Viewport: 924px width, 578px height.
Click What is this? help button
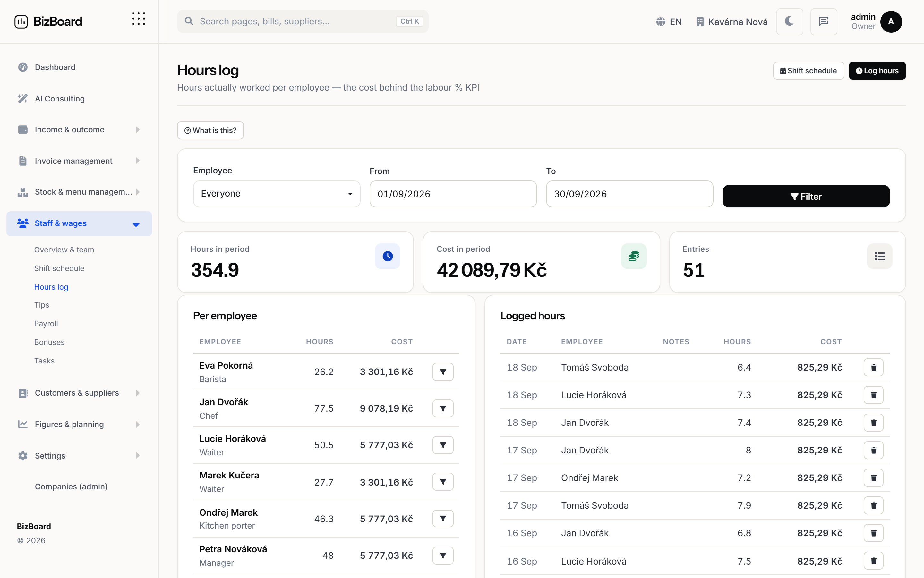(x=210, y=130)
